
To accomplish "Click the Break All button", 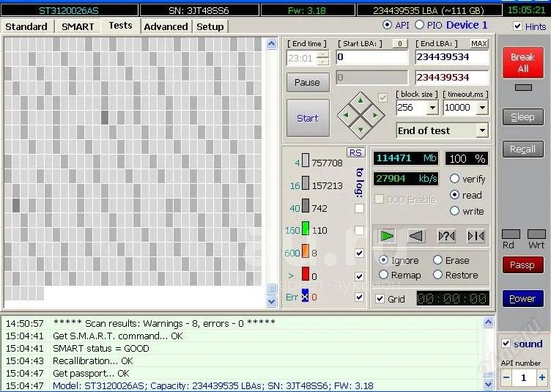I will point(523,62).
